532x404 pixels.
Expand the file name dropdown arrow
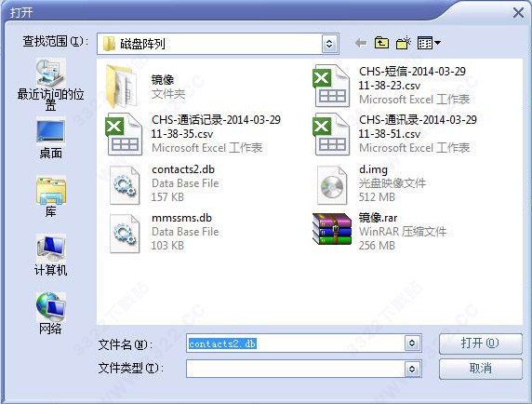point(412,343)
